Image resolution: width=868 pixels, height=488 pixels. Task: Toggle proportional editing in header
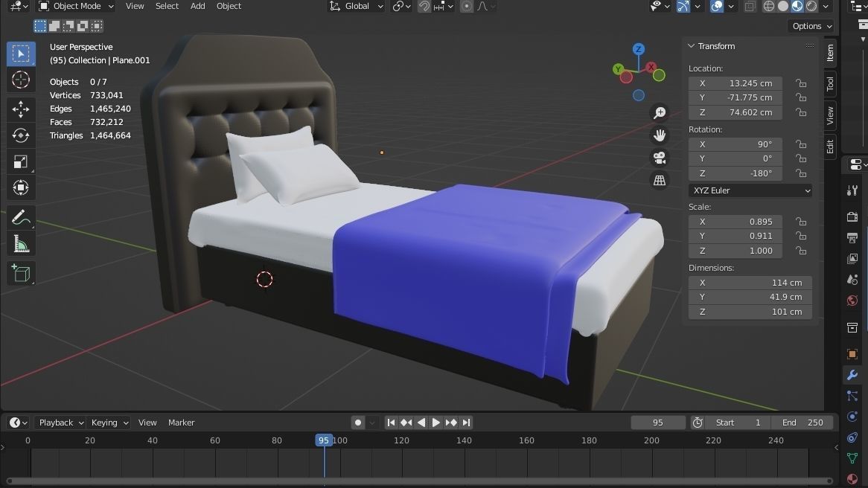(x=467, y=6)
